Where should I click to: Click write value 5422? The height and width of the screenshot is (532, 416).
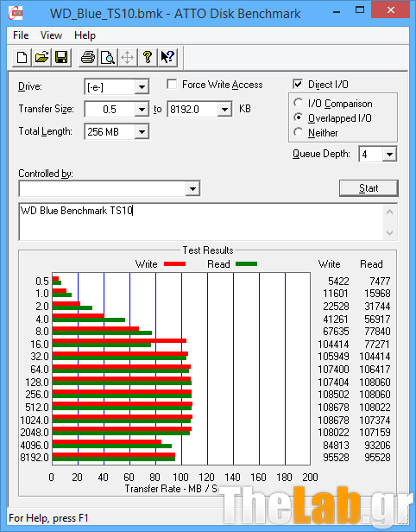[338, 282]
